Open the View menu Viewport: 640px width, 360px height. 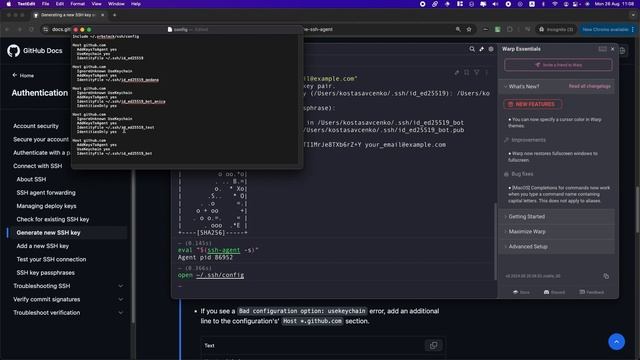click(96, 4)
